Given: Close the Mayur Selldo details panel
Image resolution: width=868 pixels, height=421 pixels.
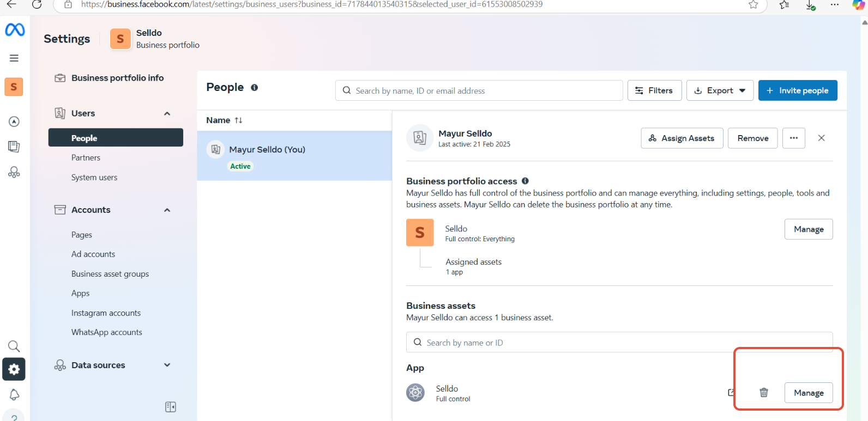Looking at the screenshot, I should [x=821, y=138].
